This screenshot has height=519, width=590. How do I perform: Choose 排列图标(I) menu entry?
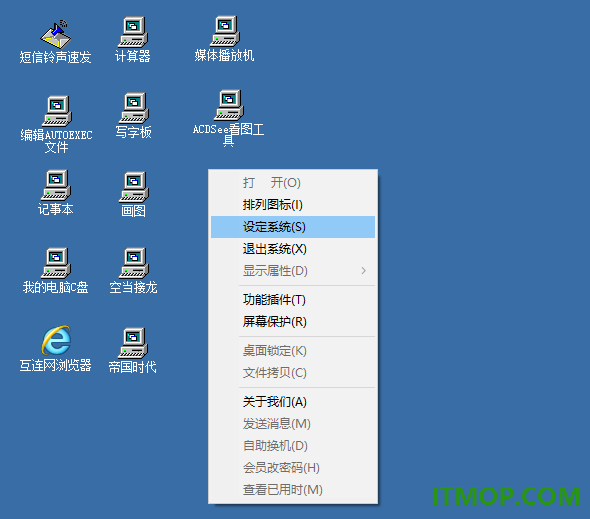click(293, 205)
